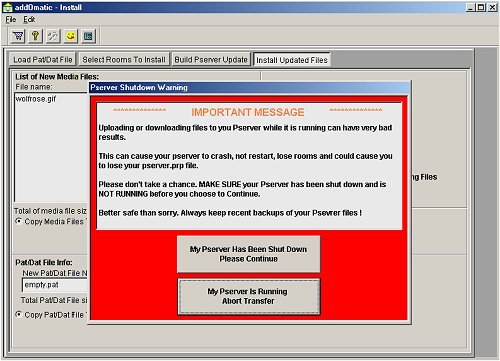Select the Copy Media Files radio button
The image size is (500, 361).
19,221
